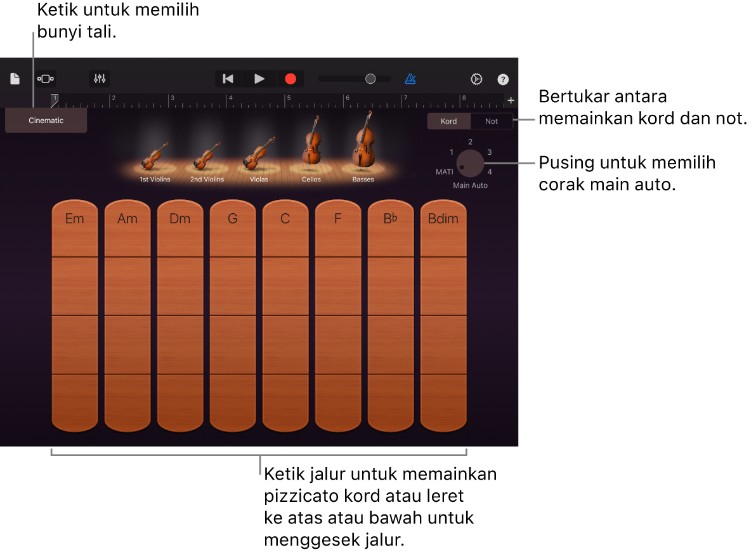Switch to Tracks view button
Screen dimensions: 756x557
click(46, 79)
